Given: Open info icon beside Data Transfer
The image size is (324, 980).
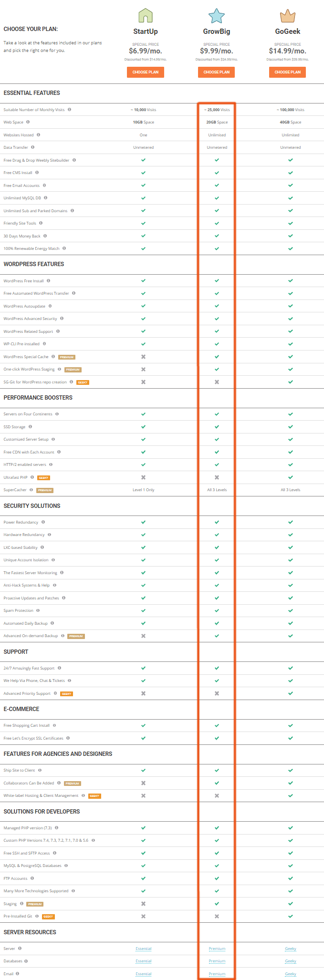Looking at the screenshot, I should click(x=32, y=147).
